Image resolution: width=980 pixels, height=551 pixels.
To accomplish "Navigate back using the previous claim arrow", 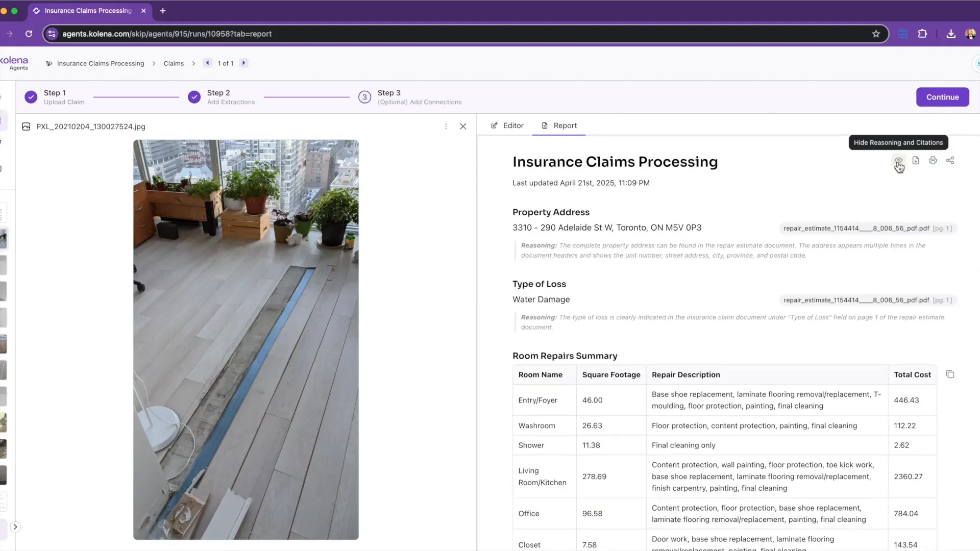I will pos(207,63).
